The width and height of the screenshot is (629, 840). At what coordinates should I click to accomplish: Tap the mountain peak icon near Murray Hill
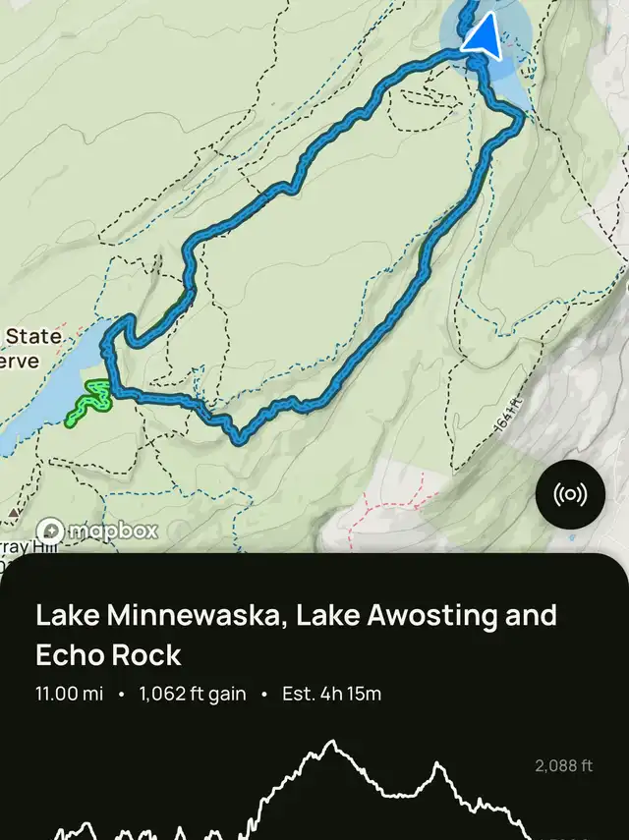click(13, 513)
